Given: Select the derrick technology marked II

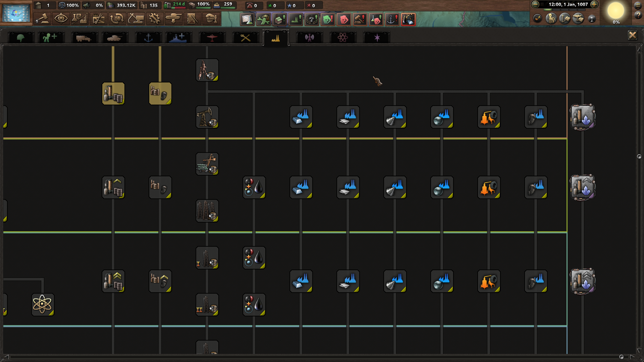Looking at the screenshot, I should (207, 305).
